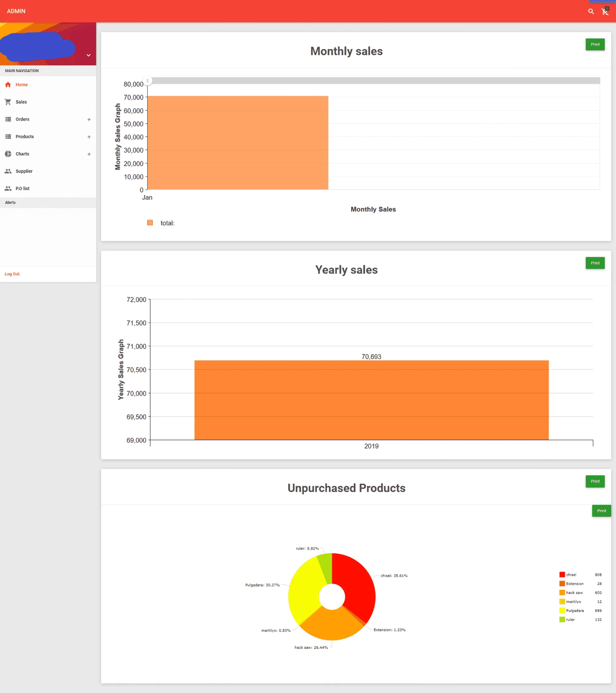Click the Orders list icon

click(8, 119)
